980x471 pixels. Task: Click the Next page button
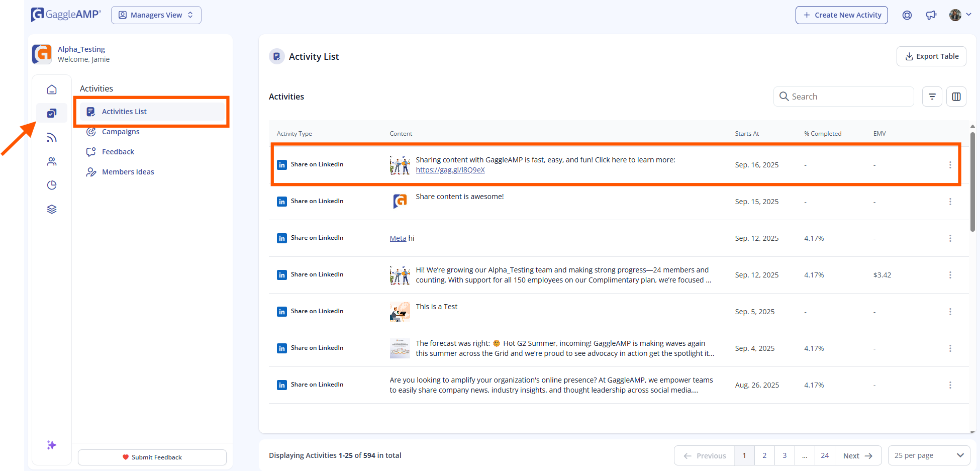click(x=858, y=455)
